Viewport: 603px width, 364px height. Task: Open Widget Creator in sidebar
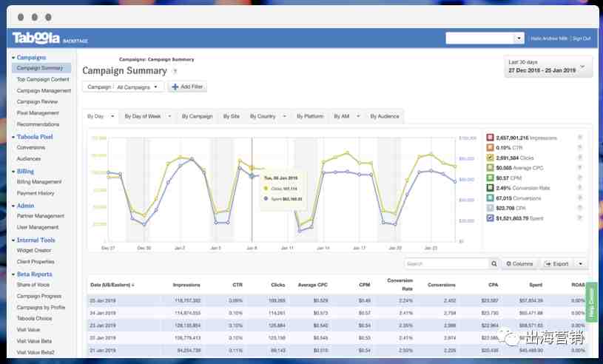(x=34, y=250)
